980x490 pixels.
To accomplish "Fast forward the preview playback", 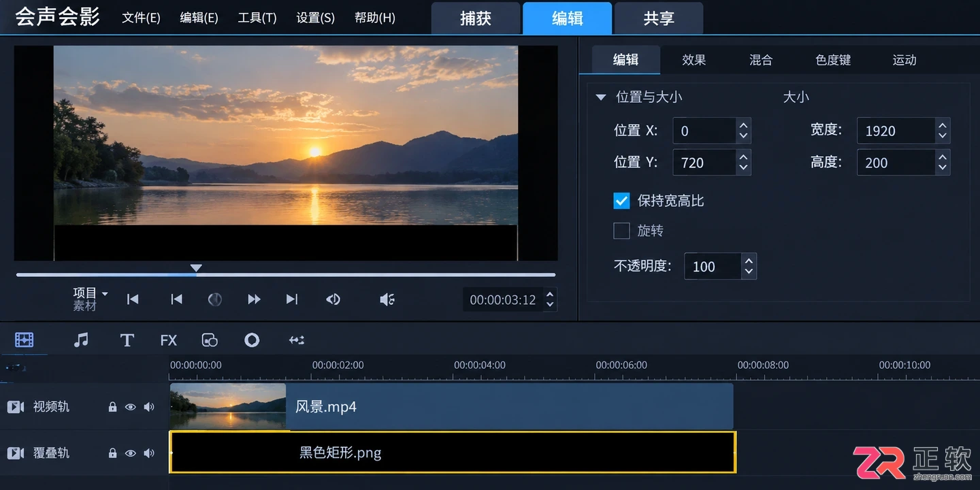I will 254,299.
